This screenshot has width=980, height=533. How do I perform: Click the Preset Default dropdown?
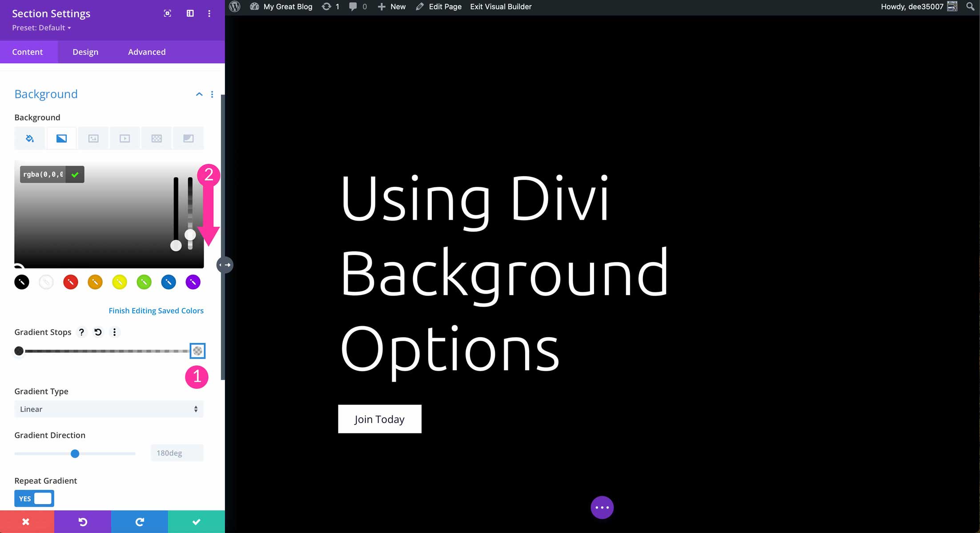click(x=41, y=28)
